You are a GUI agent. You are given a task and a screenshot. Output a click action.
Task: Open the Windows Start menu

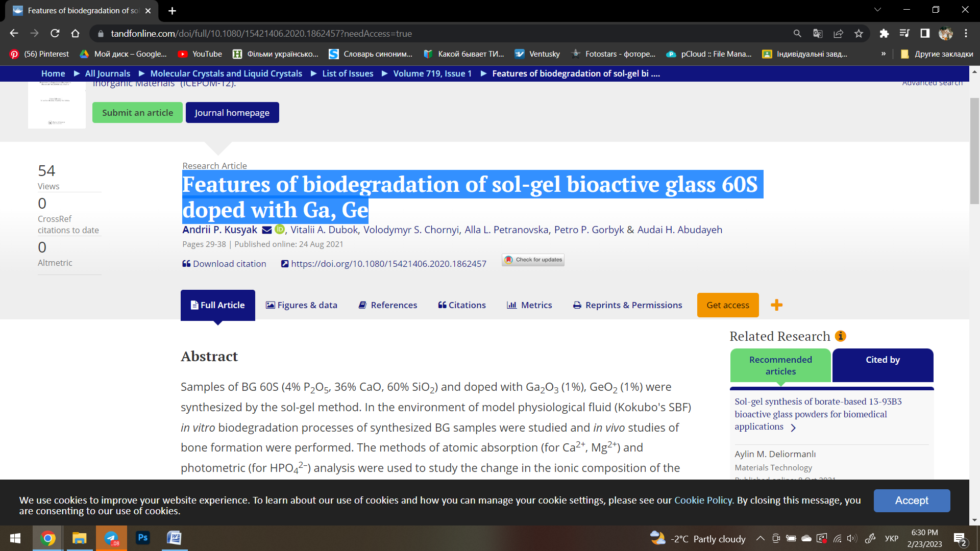click(x=15, y=538)
